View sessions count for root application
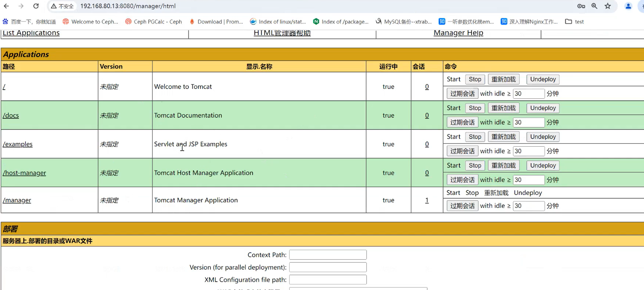Image resolution: width=644 pixels, height=290 pixels. pos(427,87)
